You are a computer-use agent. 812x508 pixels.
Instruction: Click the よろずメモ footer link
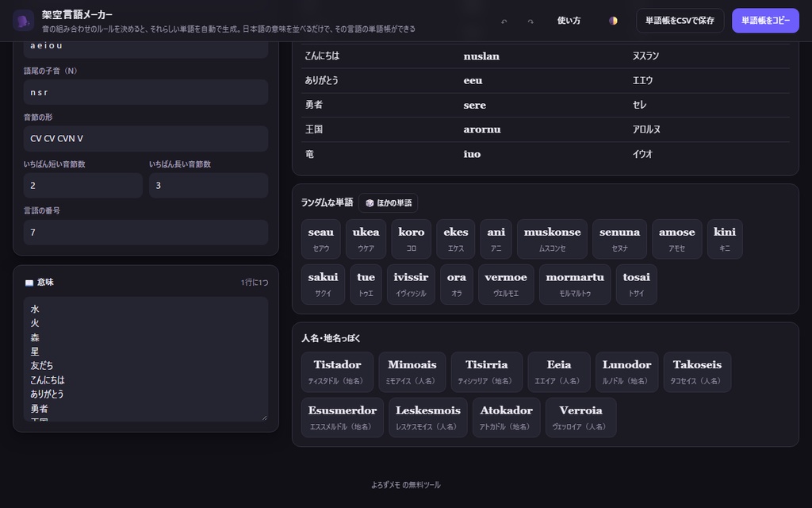click(x=386, y=485)
